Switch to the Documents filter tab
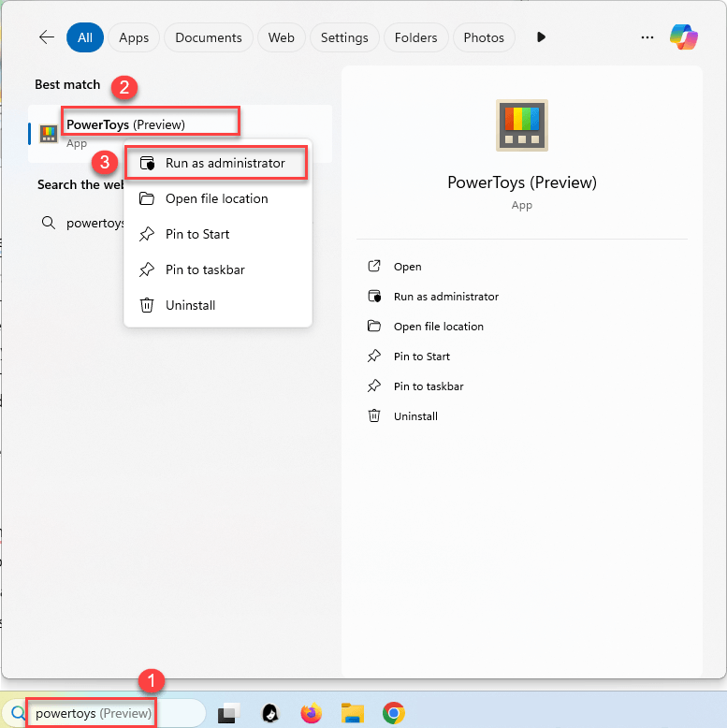 point(209,37)
